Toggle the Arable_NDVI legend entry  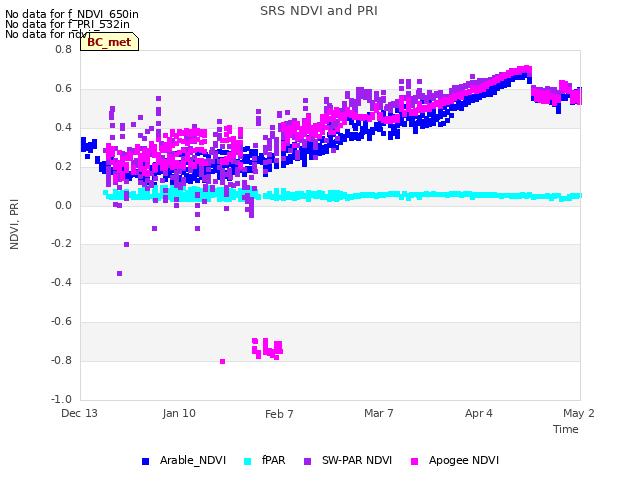click(184, 460)
